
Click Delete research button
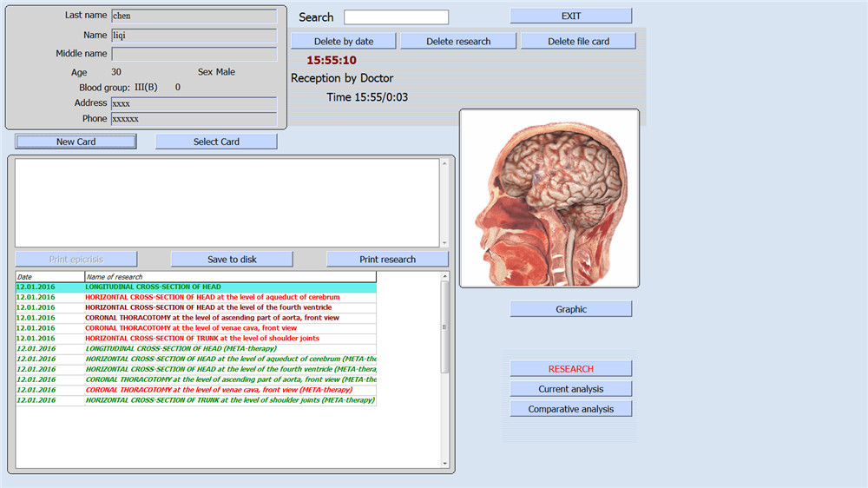click(457, 41)
